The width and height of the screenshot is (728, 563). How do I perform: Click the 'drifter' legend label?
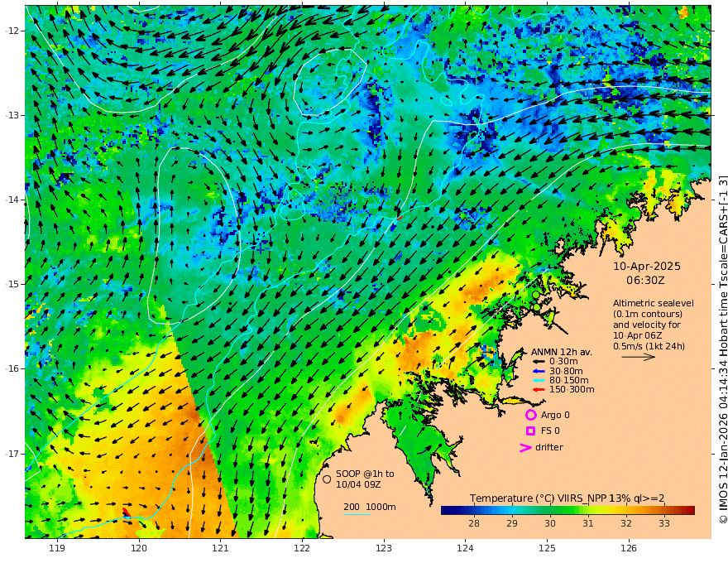549,447
